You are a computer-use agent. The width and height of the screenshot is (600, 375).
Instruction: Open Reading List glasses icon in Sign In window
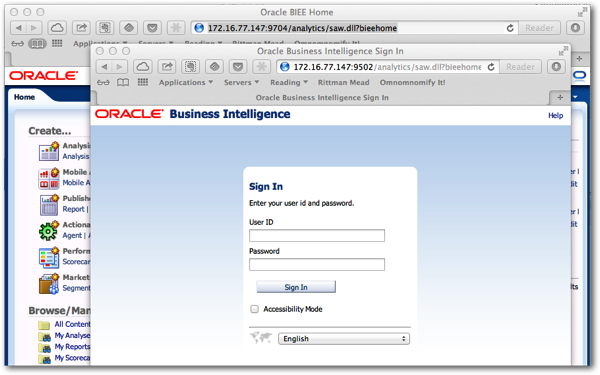(x=103, y=82)
